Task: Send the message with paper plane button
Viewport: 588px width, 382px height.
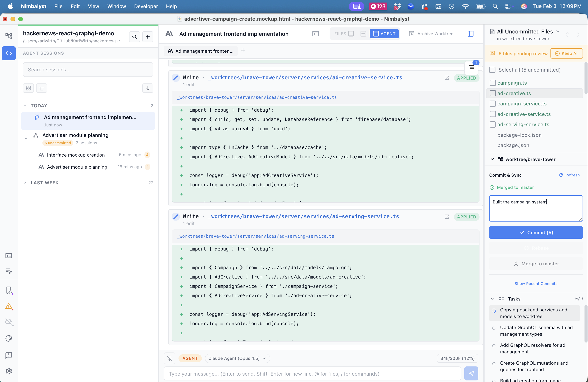Action: coord(471,373)
